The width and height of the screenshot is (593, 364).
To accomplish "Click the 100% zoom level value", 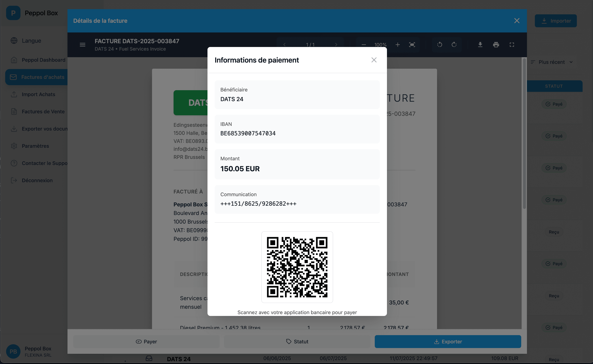I will point(380,44).
